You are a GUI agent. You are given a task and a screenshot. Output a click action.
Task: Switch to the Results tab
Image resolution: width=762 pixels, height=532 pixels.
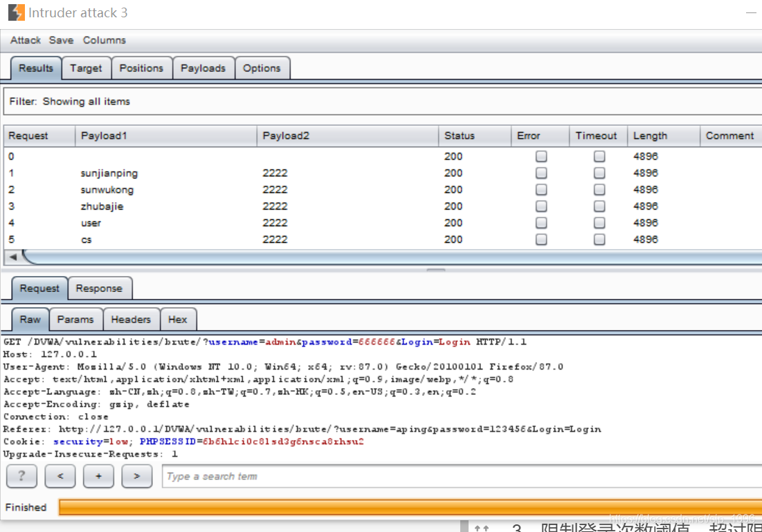(x=36, y=68)
